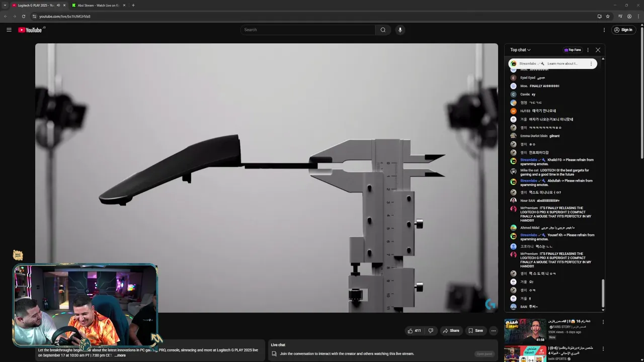Go forward in browser history
The height and width of the screenshot is (362, 644).
15,16
